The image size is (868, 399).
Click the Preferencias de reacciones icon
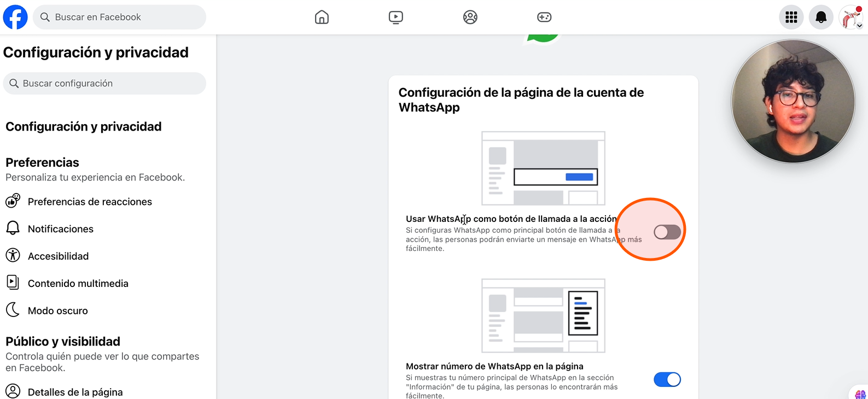pos(13,201)
